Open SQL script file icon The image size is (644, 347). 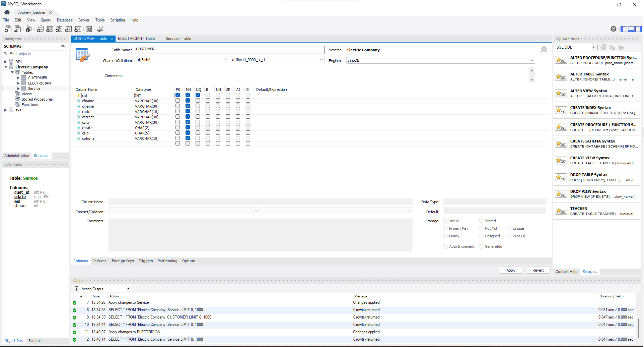coord(17,29)
